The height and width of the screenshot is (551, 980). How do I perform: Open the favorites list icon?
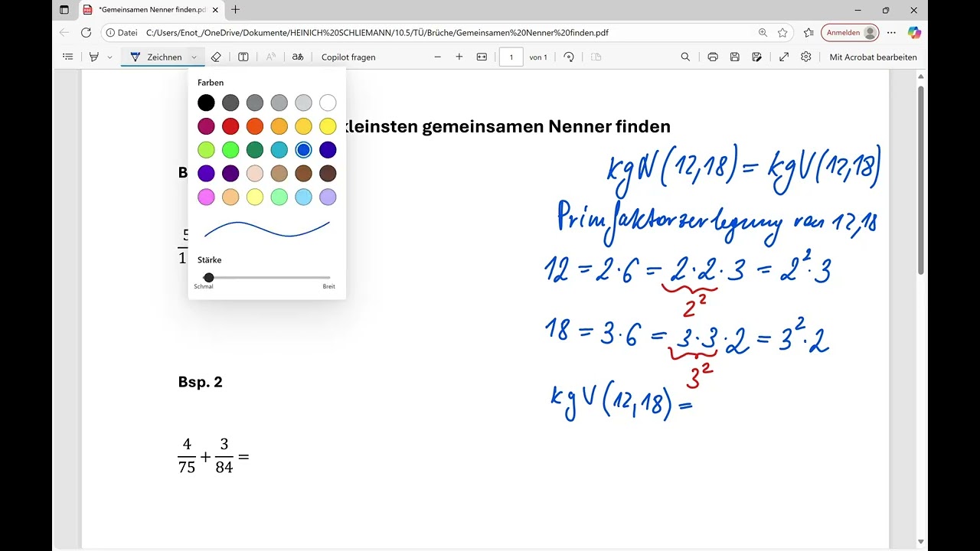(809, 33)
